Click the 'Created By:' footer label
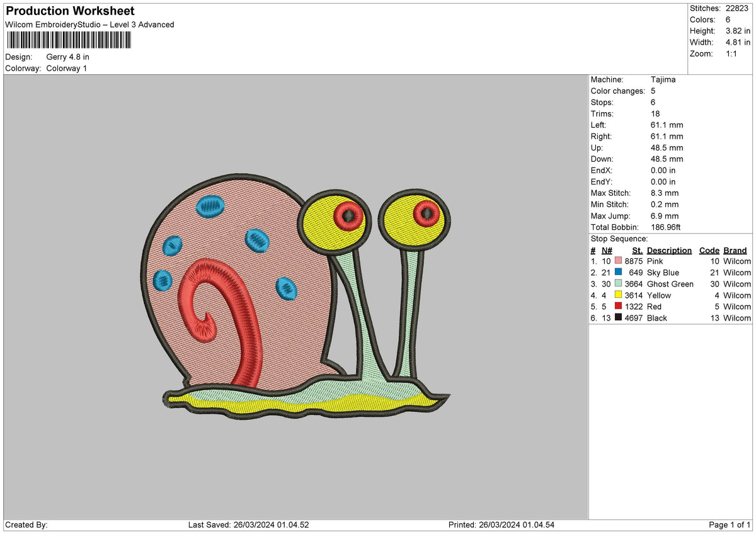 [x=26, y=525]
